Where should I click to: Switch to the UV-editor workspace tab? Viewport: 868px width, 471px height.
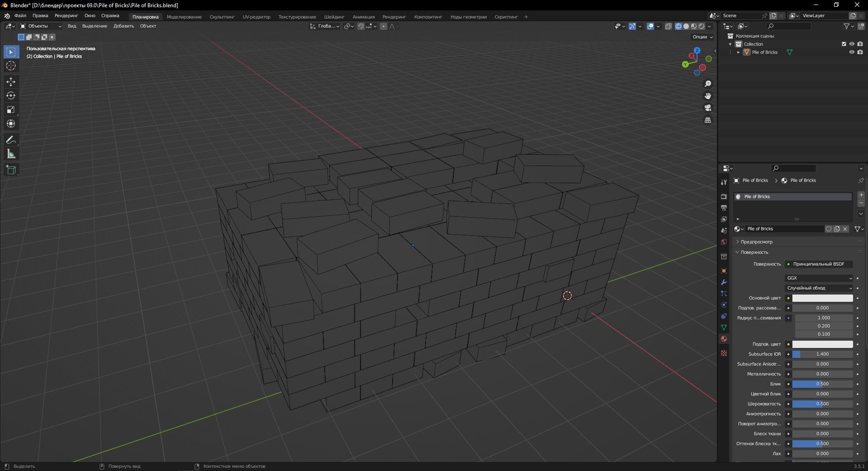pyautogui.click(x=256, y=17)
